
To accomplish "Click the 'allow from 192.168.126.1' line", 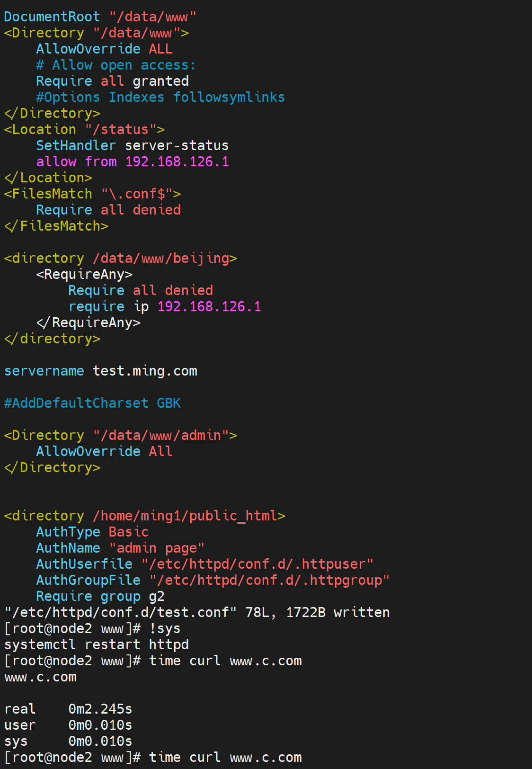I will 133,162.
